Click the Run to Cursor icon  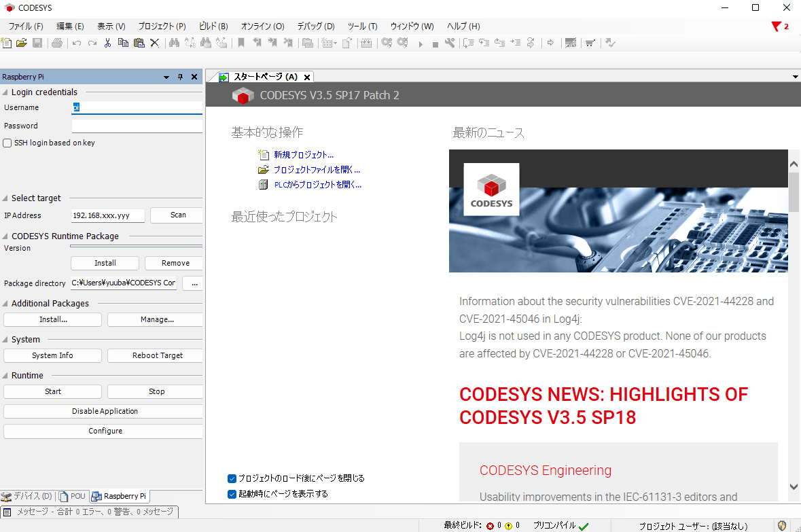click(x=516, y=43)
